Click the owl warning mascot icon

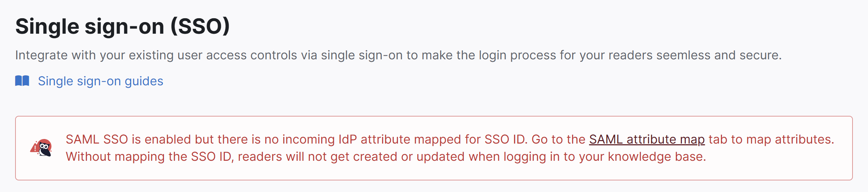(44, 148)
